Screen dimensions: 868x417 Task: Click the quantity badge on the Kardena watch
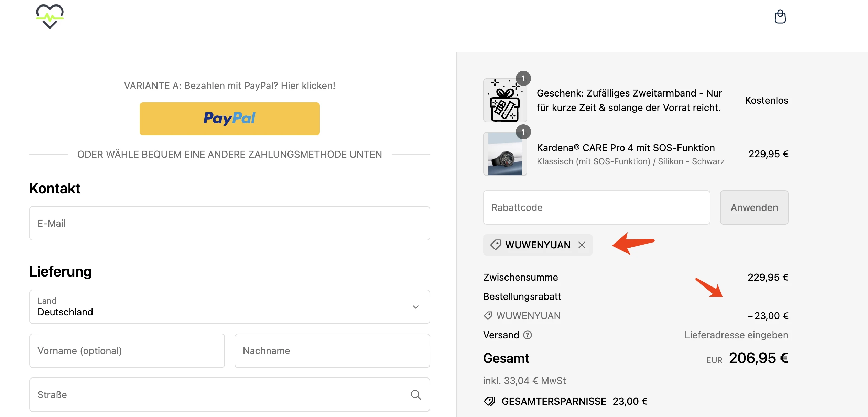tap(523, 132)
